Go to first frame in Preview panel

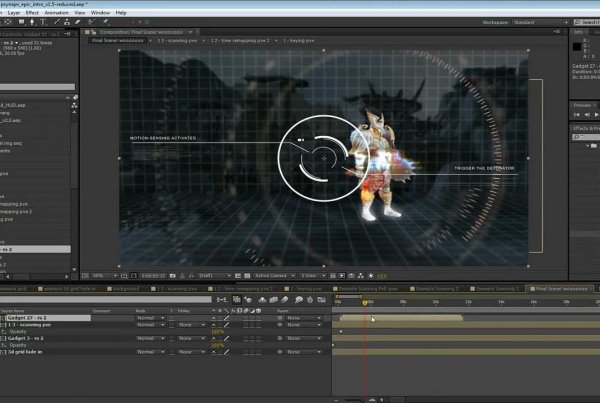576,114
